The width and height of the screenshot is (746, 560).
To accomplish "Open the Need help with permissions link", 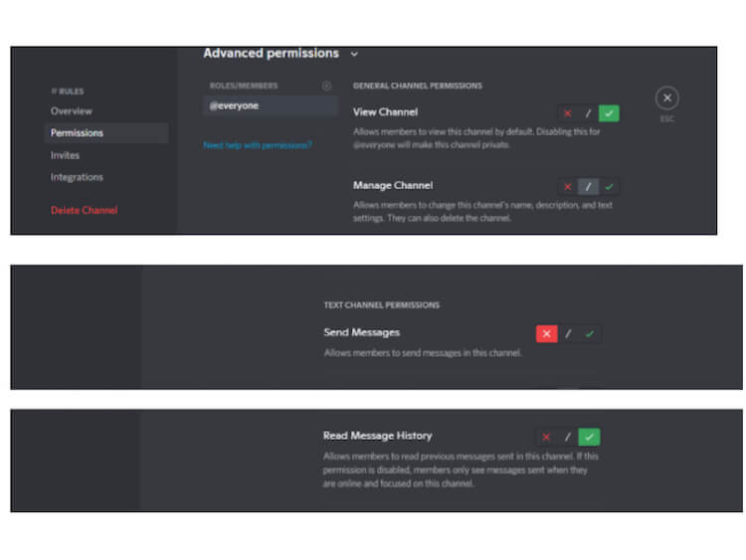I will tap(258, 145).
